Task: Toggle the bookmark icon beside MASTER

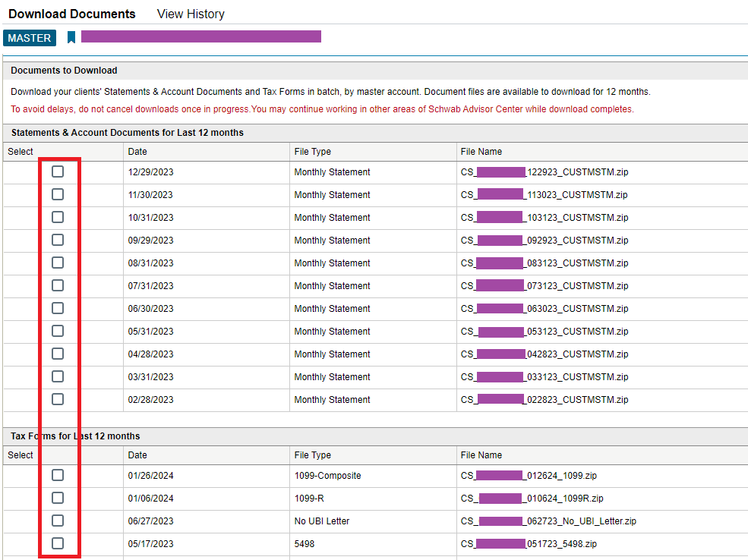Action: click(x=71, y=36)
